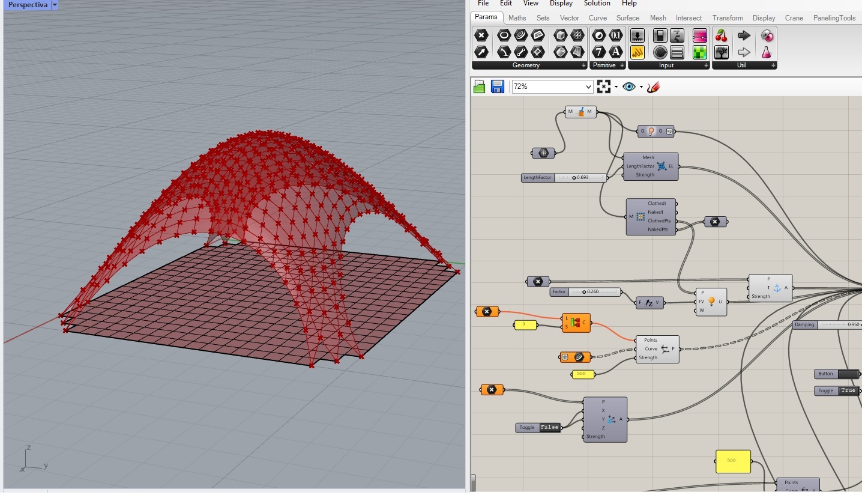Expand the Perspectiva viewport menu arrow
Viewport: 868px width, 501px height.
pos(55,5)
